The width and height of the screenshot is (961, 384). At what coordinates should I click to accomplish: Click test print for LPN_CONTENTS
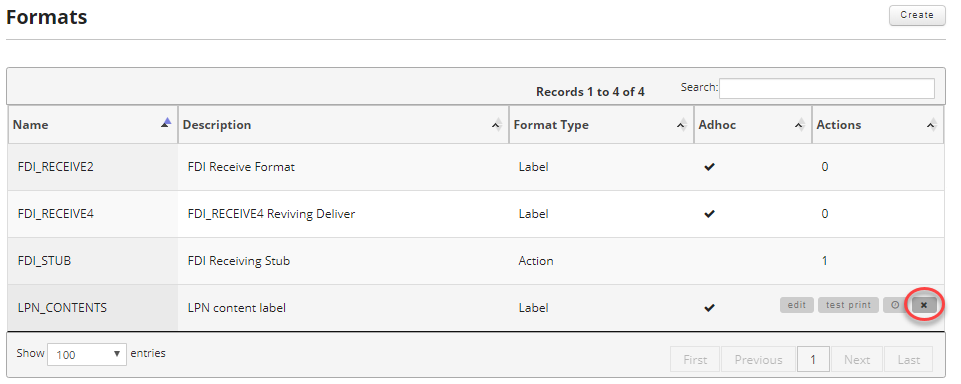pyautogui.click(x=848, y=305)
